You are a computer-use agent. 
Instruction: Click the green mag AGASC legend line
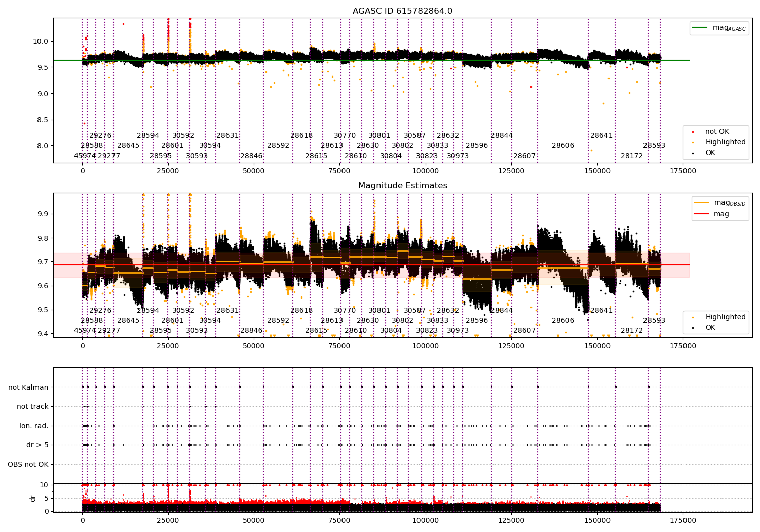[x=700, y=28]
